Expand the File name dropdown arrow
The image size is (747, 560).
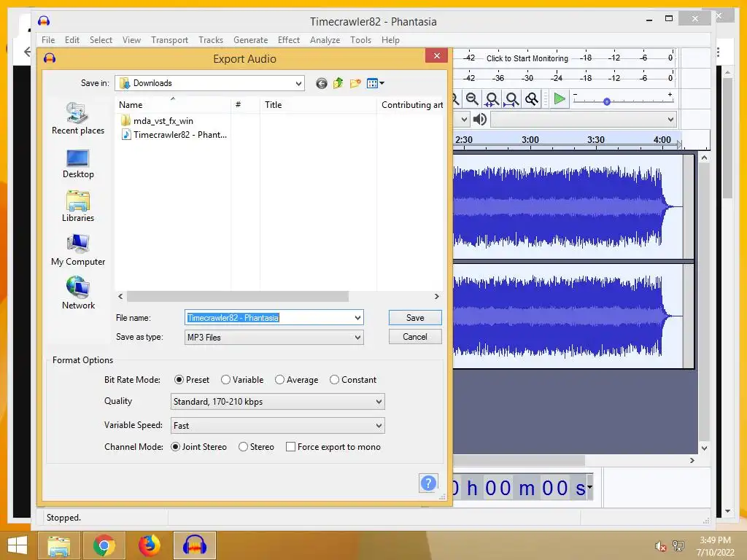click(357, 318)
